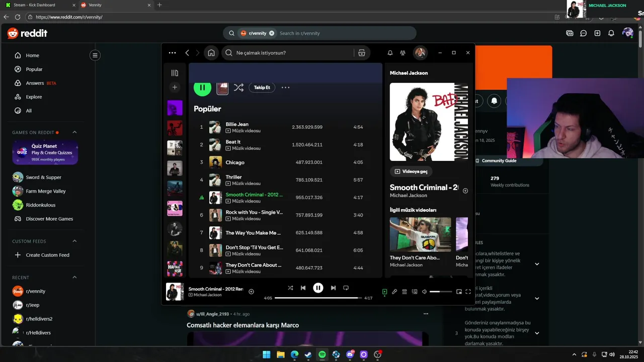This screenshot has width=644, height=362.
Task: Skip to the previous track
Action: coord(303,288)
